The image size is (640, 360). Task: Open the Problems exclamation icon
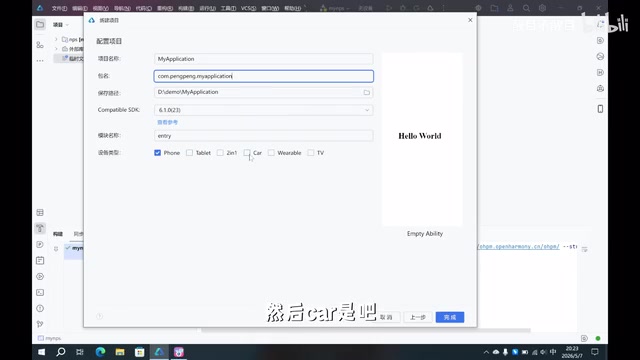point(40,308)
